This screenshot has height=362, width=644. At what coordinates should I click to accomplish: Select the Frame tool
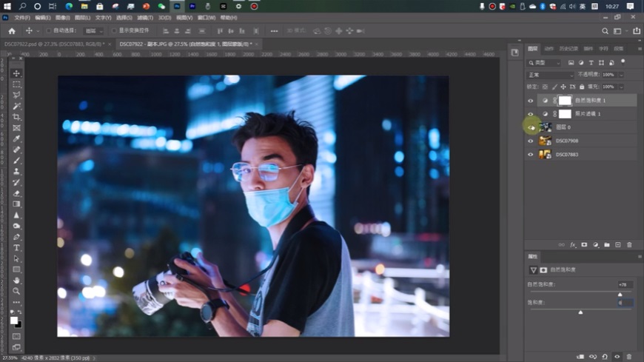(16, 128)
